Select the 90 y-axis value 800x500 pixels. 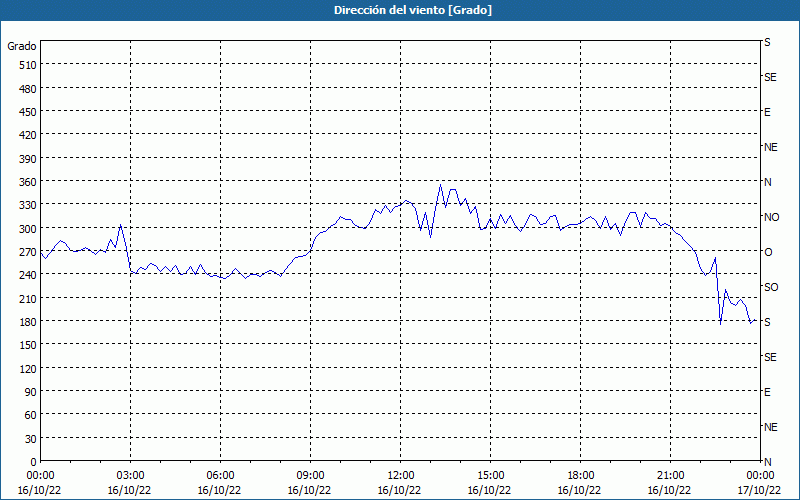point(31,392)
